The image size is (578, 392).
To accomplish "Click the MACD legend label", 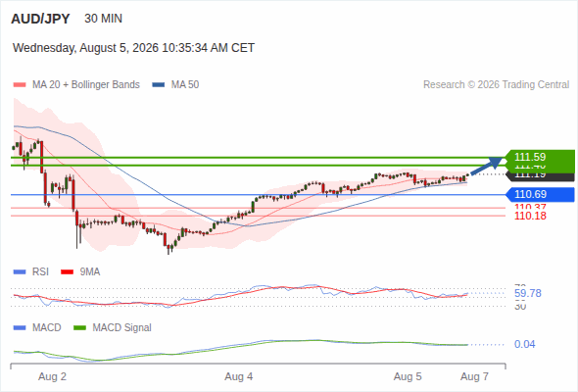I will (47, 327).
